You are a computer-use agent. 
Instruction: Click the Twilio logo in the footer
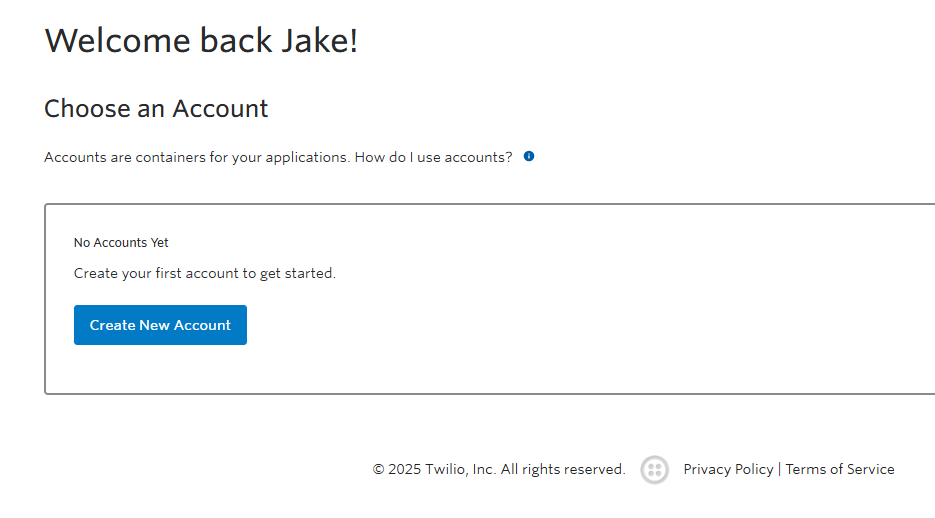(x=654, y=470)
